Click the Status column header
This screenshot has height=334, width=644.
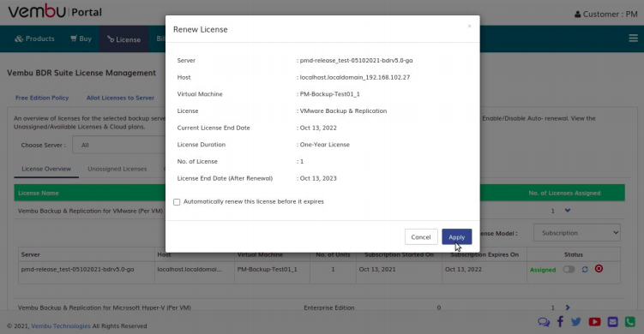pos(574,254)
